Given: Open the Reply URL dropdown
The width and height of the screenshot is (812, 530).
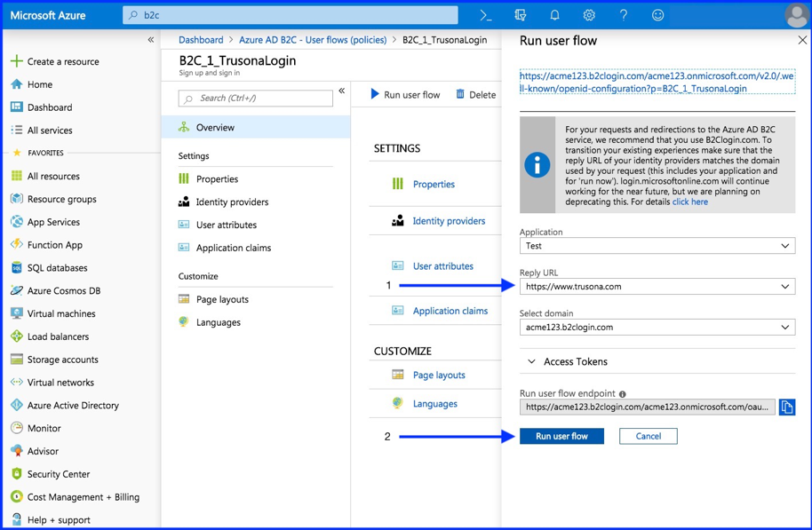Looking at the screenshot, I should pyautogui.click(x=657, y=286).
